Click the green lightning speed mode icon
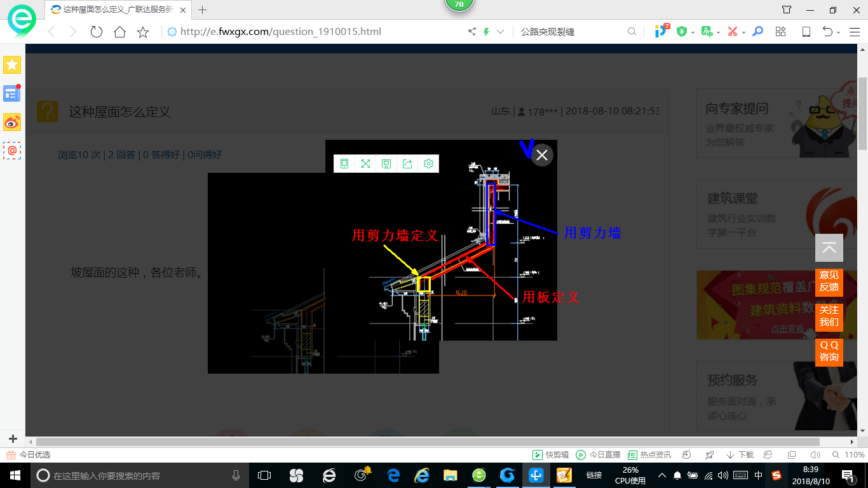868x488 pixels. (x=487, y=32)
